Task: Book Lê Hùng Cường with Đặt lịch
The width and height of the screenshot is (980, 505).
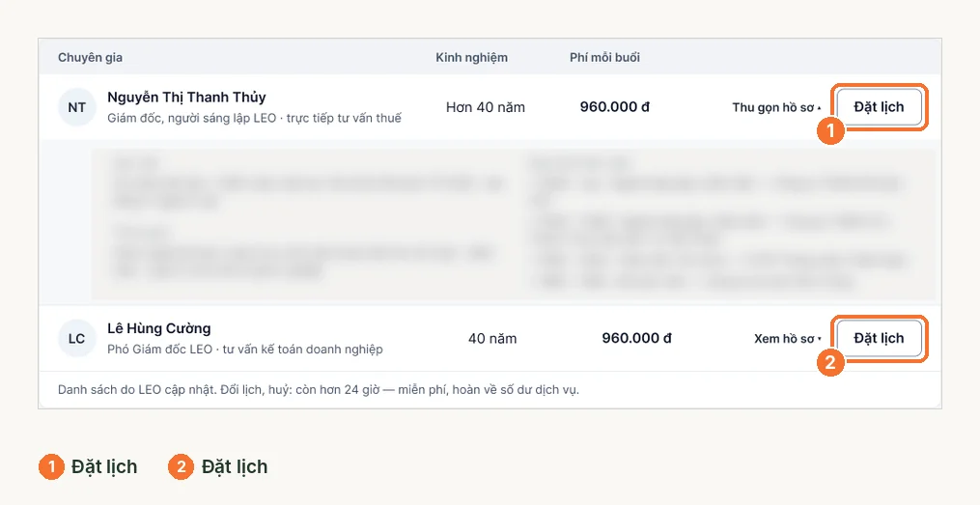Action: (x=879, y=338)
